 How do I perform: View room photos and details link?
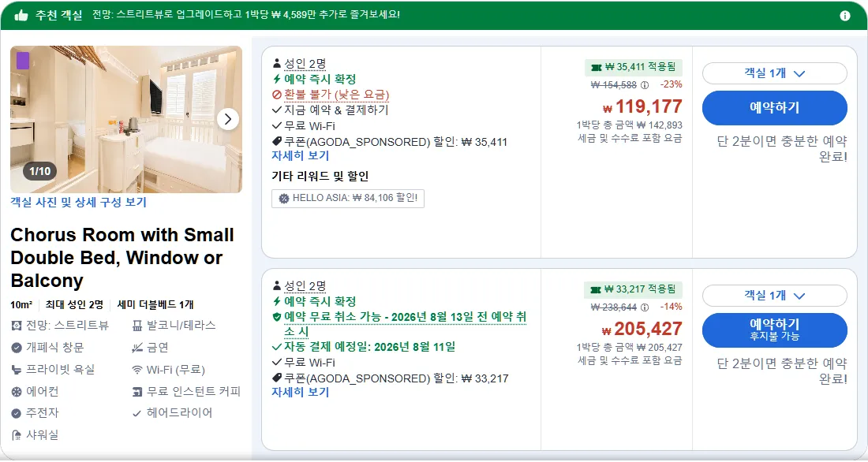(x=79, y=202)
